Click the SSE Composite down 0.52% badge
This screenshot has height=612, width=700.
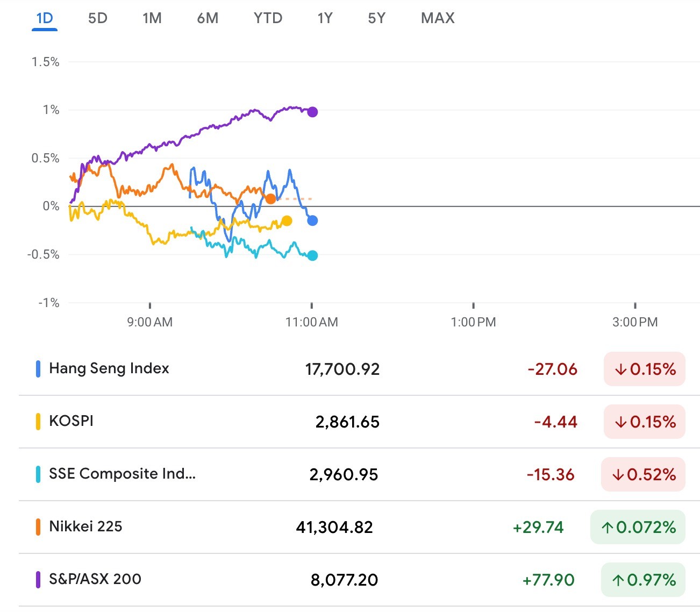point(643,474)
